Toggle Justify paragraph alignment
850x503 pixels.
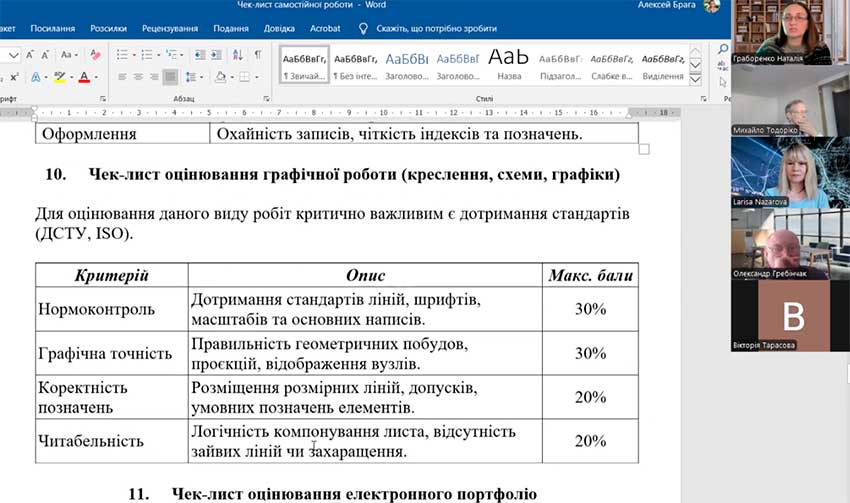point(171,77)
